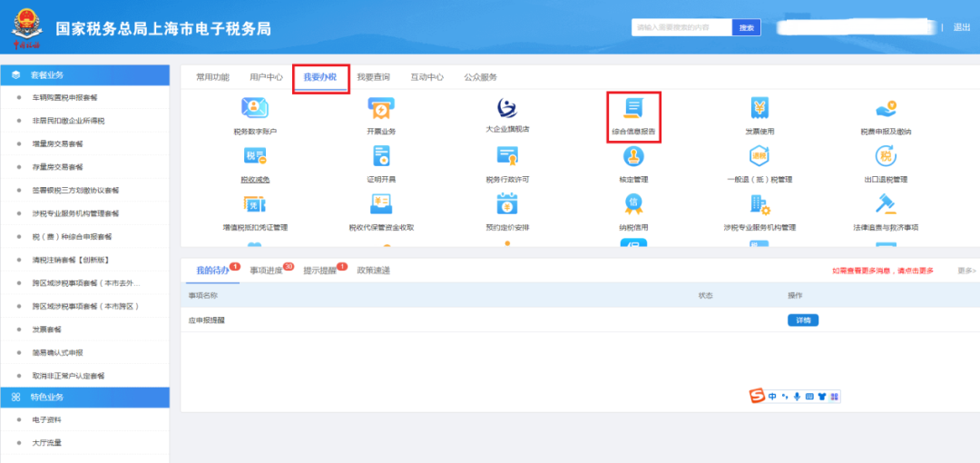980x463 pixels.
Task: Open the 公众服务 tab
Action: [481, 77]
